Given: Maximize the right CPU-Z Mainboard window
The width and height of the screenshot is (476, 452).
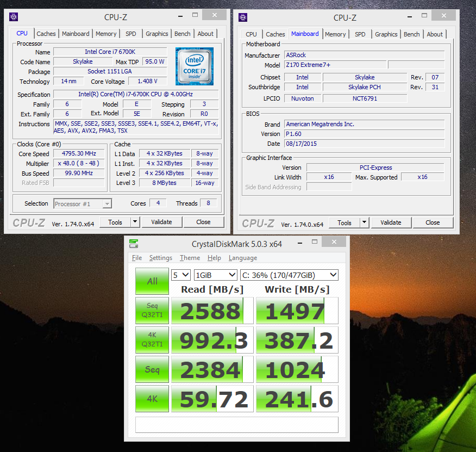Looking at the screenshot, I should click(x=424, y=16).
